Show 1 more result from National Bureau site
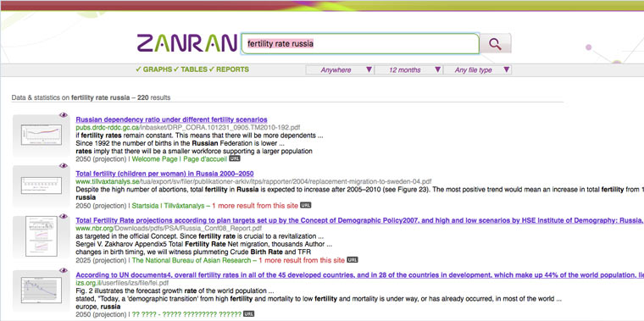 302,260
